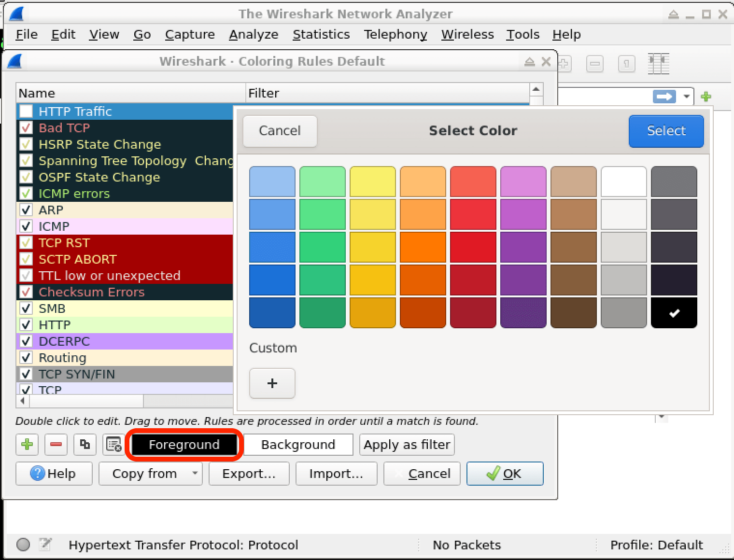Click the Export... button
This screenshot has width=734, height=560.
(249, 473)
